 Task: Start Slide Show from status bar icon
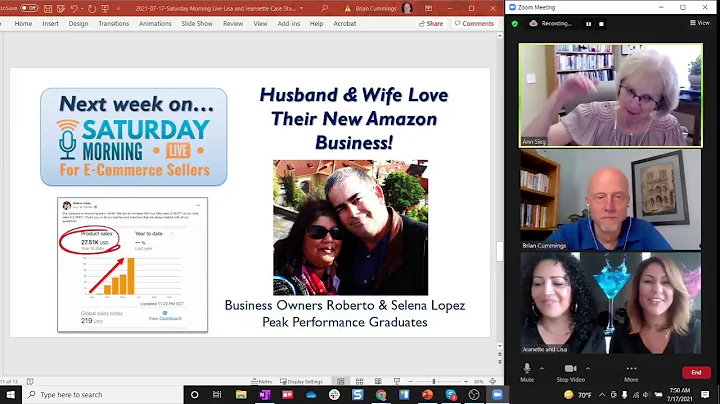(397, 381)
